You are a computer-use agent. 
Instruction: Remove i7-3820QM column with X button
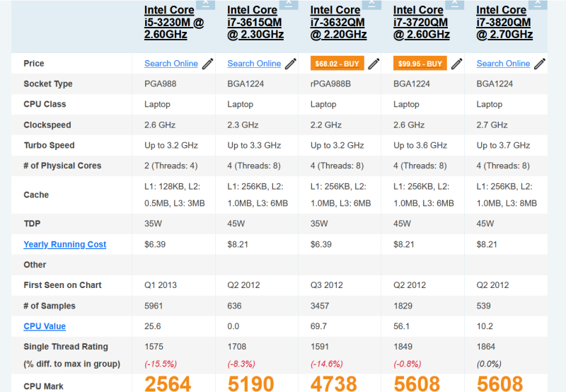[538, 4]
